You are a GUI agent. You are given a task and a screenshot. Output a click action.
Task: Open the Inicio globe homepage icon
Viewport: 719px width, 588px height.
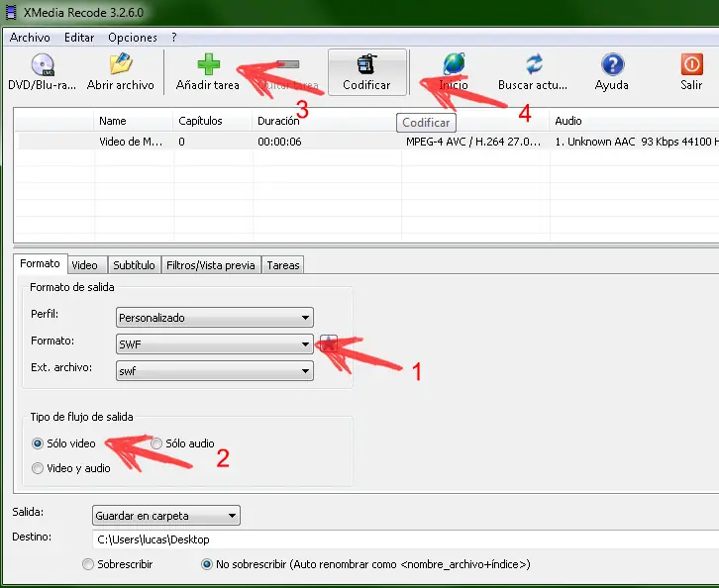(x=454, y=63)
